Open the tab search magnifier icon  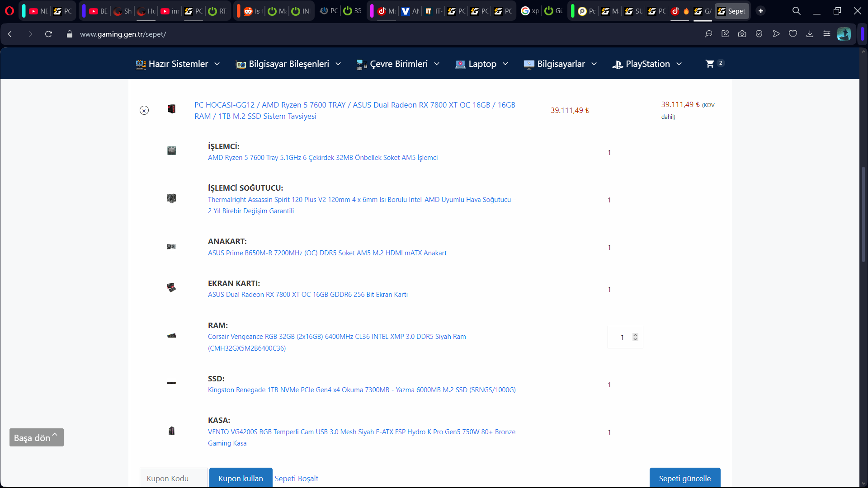coord(796,11)
